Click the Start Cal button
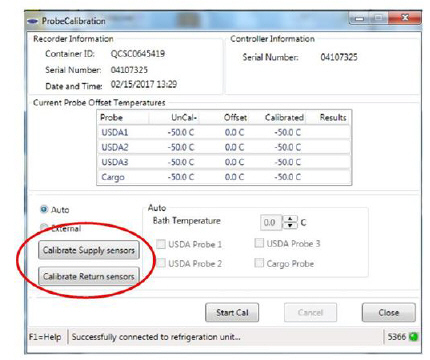 coord(232,312)
